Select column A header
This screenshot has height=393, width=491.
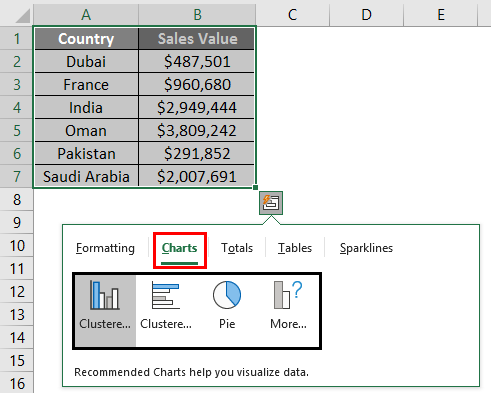pyautogui.click(x=86, y=15)
